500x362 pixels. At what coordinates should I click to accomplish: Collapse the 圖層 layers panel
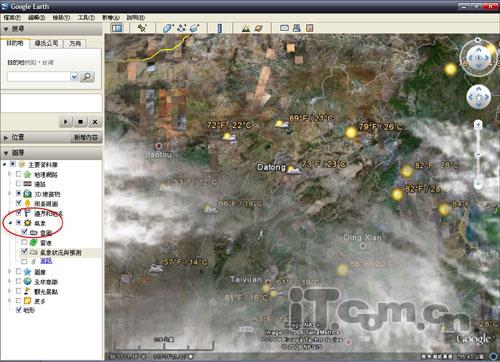pos(6,153)
